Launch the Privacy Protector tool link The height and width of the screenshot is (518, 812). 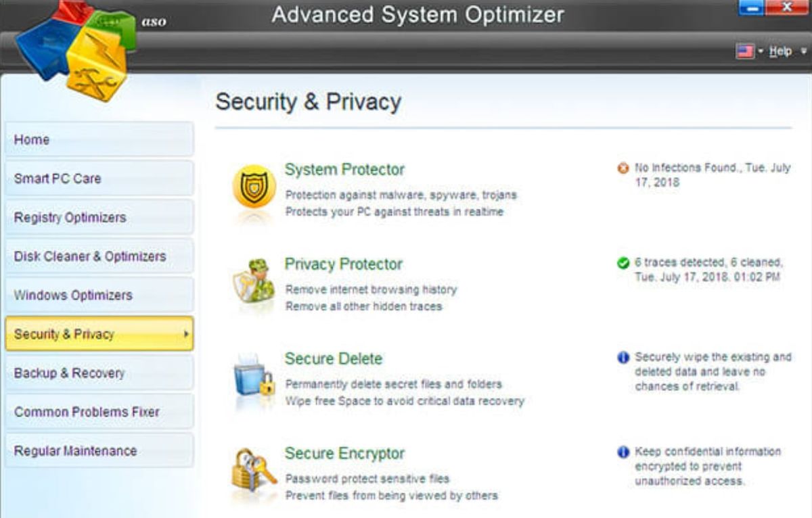[x=343, y=264]
